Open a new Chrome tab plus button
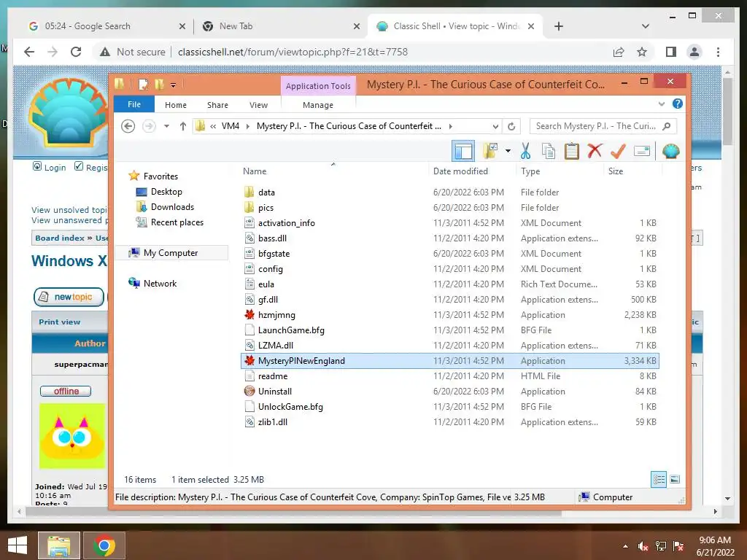Screen dimensions: 747x560 559,26
